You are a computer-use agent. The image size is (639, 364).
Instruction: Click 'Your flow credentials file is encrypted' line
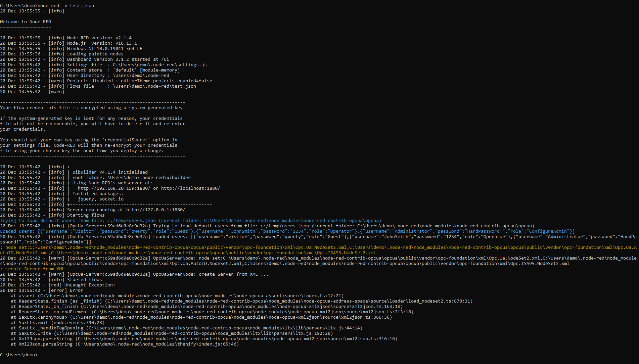pos(93,108)
